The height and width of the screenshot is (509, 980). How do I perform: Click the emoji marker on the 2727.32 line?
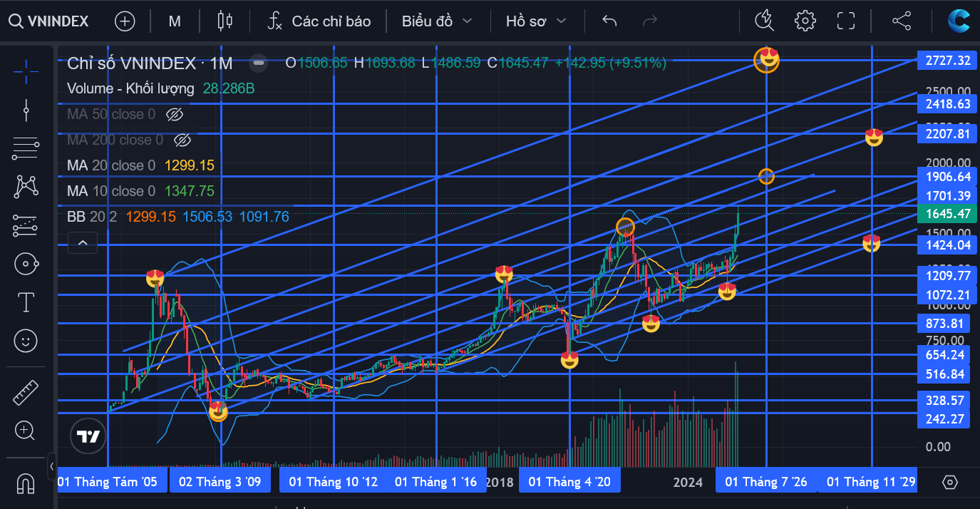(x=768, y=59)
